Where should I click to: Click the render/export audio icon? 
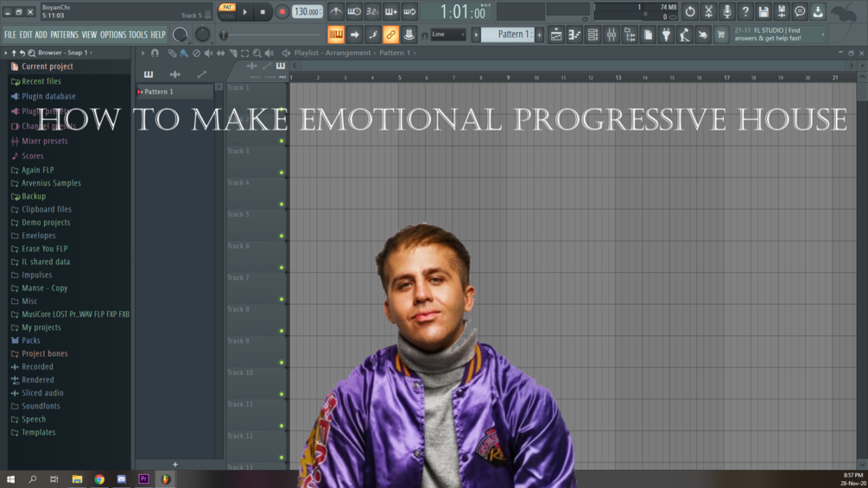point(782,11)
